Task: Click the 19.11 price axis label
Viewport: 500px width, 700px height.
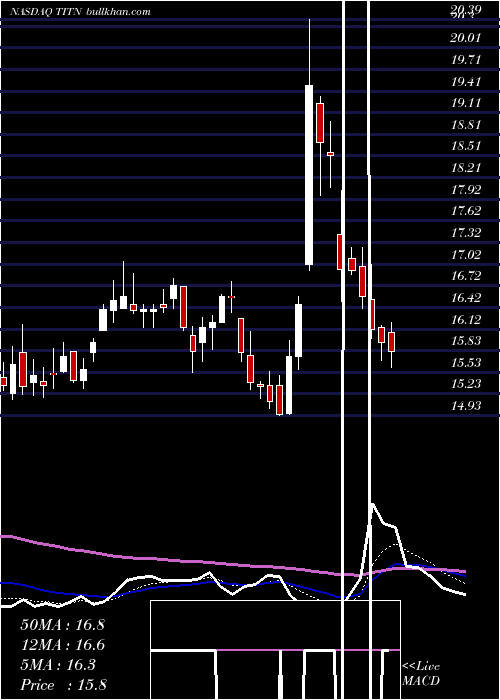Action: click(466, 103)
